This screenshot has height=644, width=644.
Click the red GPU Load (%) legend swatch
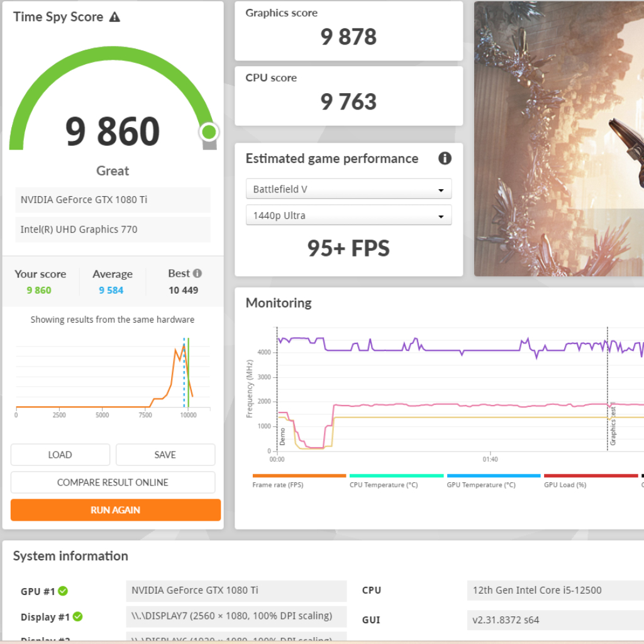pos(591,476)
